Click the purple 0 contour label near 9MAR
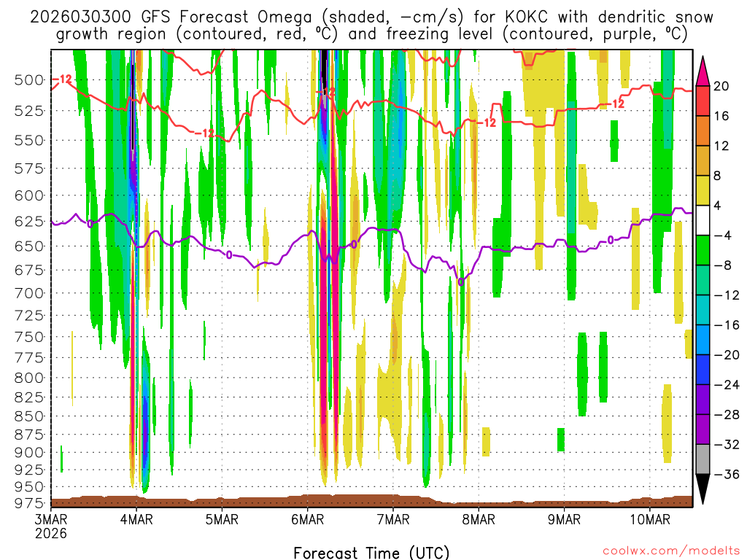The width and height of the screenshot is (747, 560). pyautogui.click(x=611, y=240)
